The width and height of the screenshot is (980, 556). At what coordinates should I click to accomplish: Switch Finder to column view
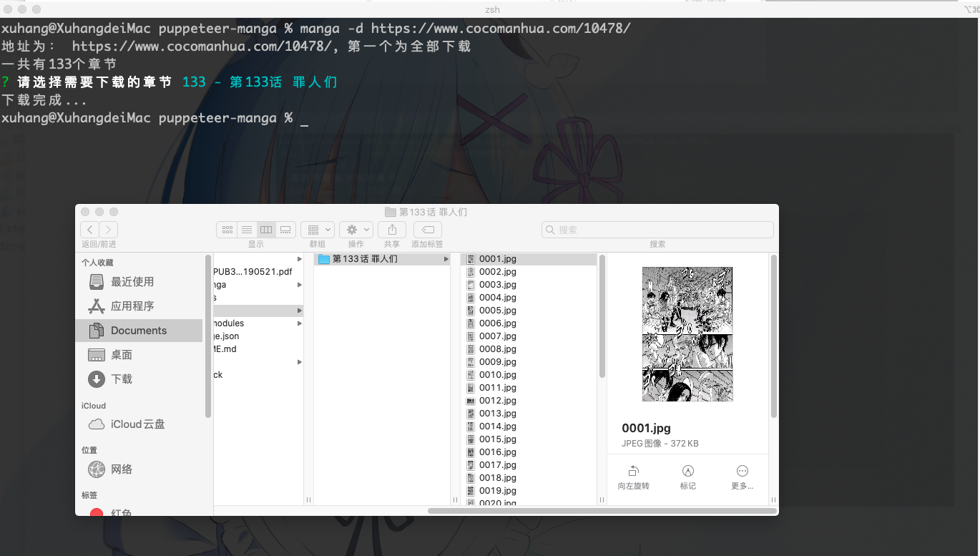click(x=266, y=230)
